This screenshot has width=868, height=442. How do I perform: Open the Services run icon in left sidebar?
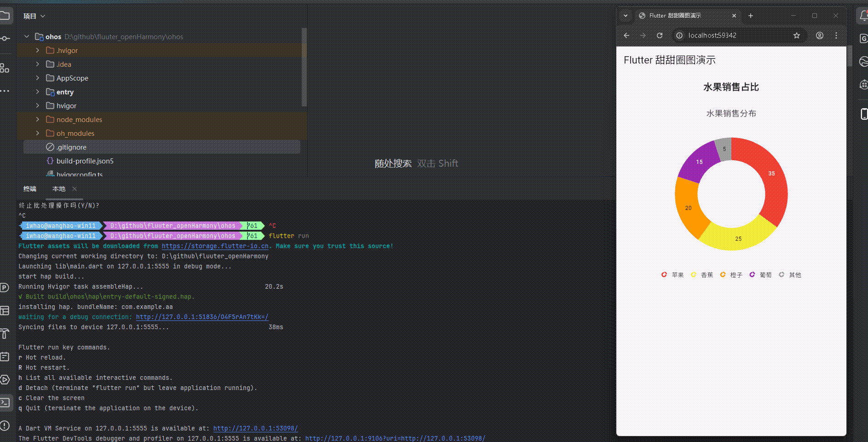click(5, 379)
